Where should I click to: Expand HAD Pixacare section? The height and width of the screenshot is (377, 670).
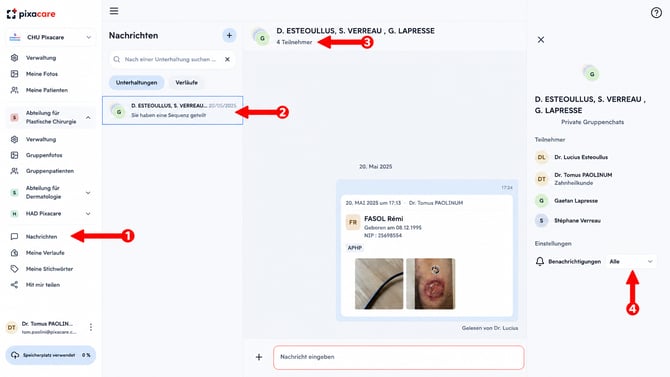click(88, 213)
